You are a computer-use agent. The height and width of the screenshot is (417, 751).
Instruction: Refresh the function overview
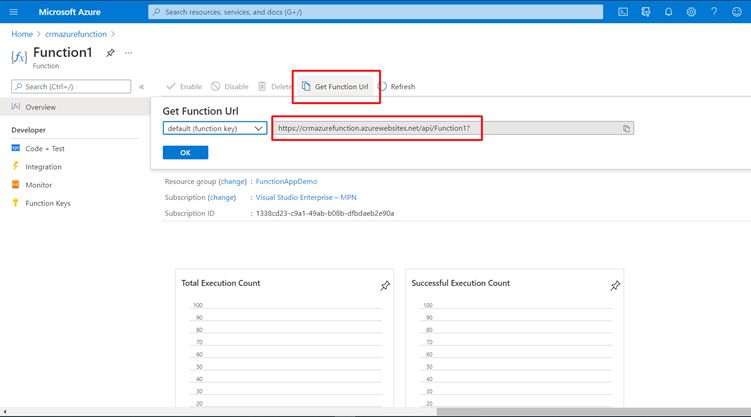(x=397, y=87)
